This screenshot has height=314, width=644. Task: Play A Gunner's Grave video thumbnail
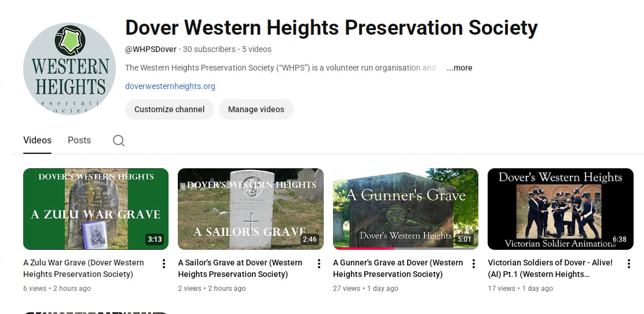click(405, 209)
